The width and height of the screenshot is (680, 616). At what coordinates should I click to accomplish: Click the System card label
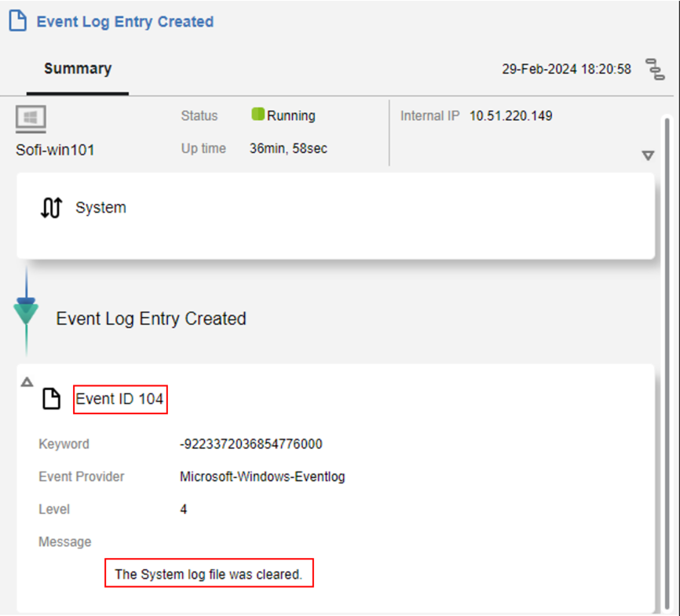(x=101, y=207)
